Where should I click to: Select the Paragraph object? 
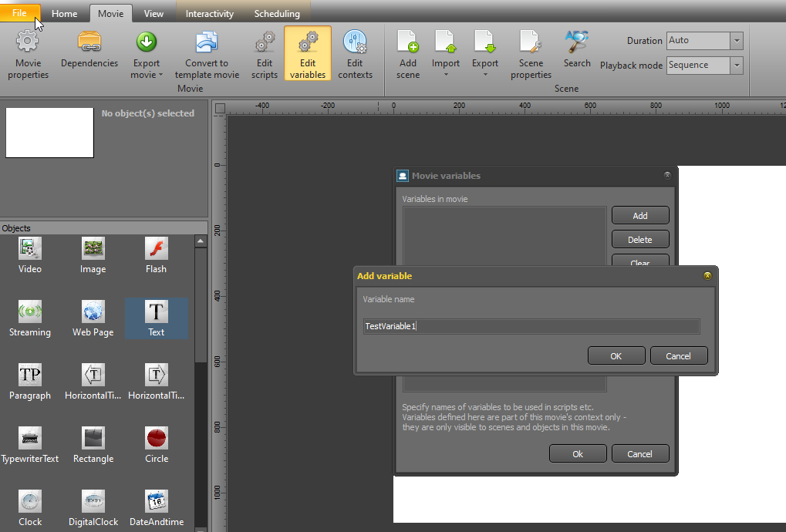coord(29,381)
